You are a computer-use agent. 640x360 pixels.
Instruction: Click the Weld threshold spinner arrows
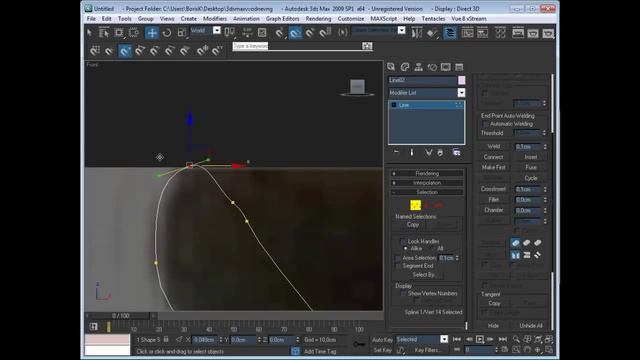[545, 146]
